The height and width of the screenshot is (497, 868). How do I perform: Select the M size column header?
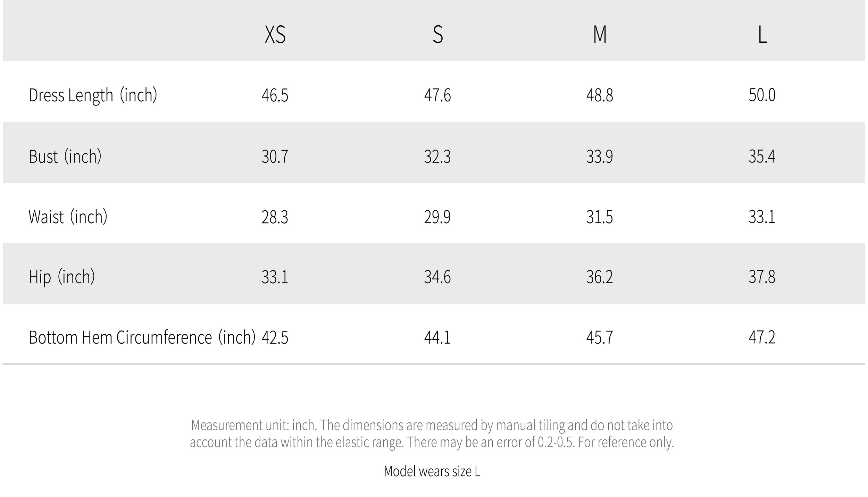600,35
